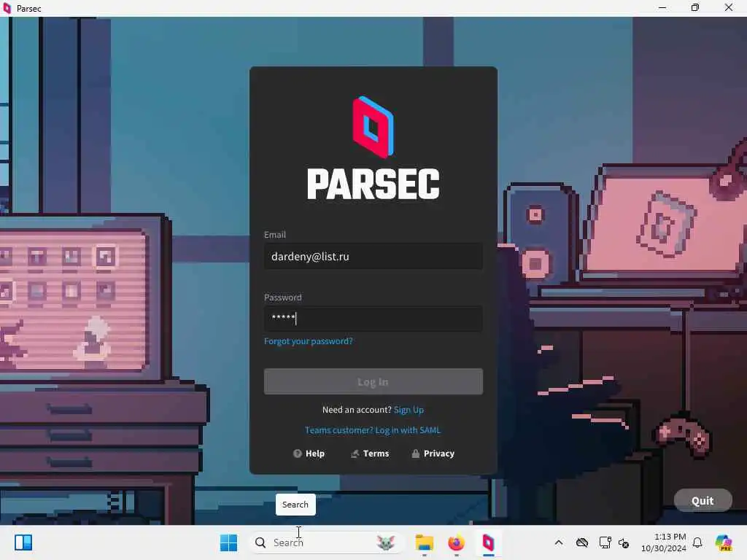
Task: Click the Log In button
Action: coord(373,382)
